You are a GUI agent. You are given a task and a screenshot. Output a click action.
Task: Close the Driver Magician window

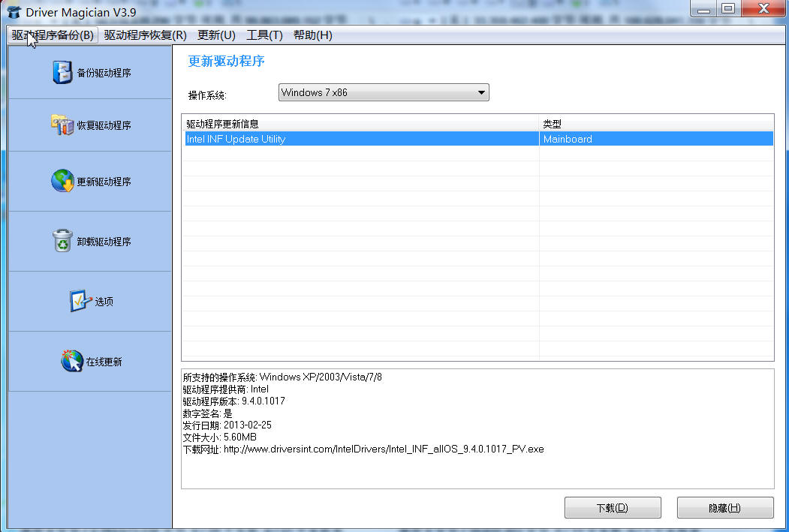click(763, 8)
